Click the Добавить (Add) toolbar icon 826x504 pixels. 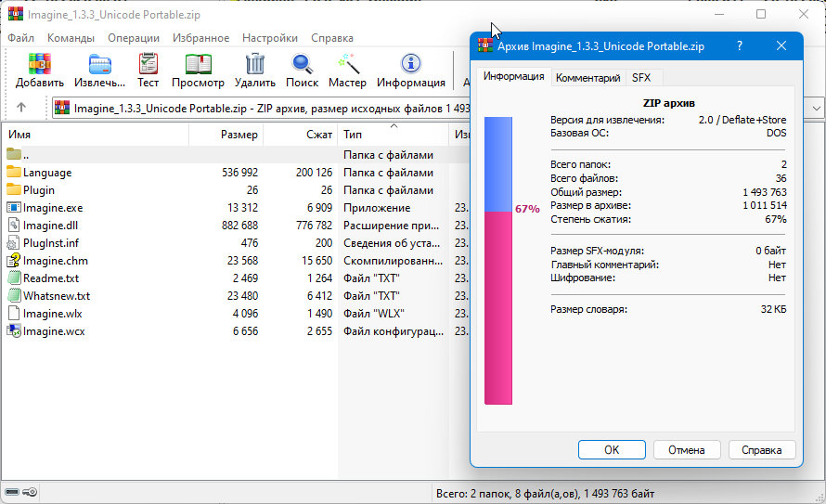point(40,64)
